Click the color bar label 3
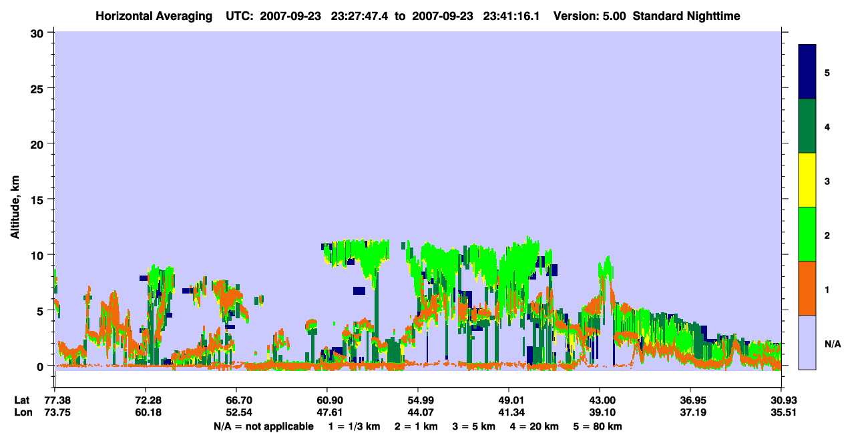868x445 pixels. coord(827,181)
